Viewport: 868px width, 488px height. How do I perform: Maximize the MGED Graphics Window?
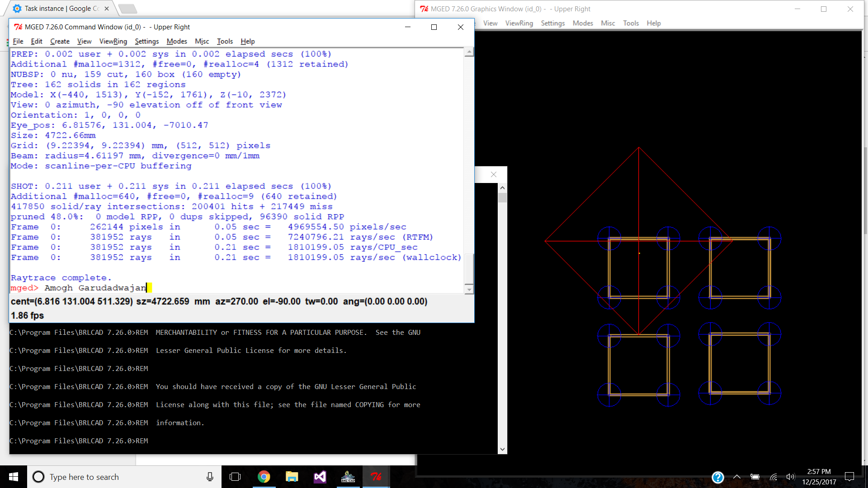coord(824,9)
